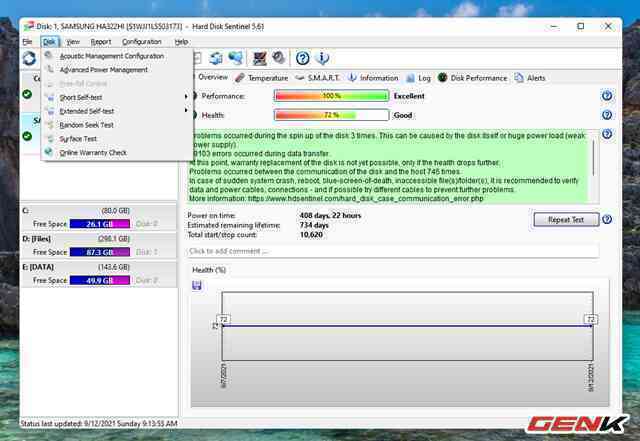640x441 pixels.
Task: Click the computer test toolbar icon
Action: click(260, 58)
